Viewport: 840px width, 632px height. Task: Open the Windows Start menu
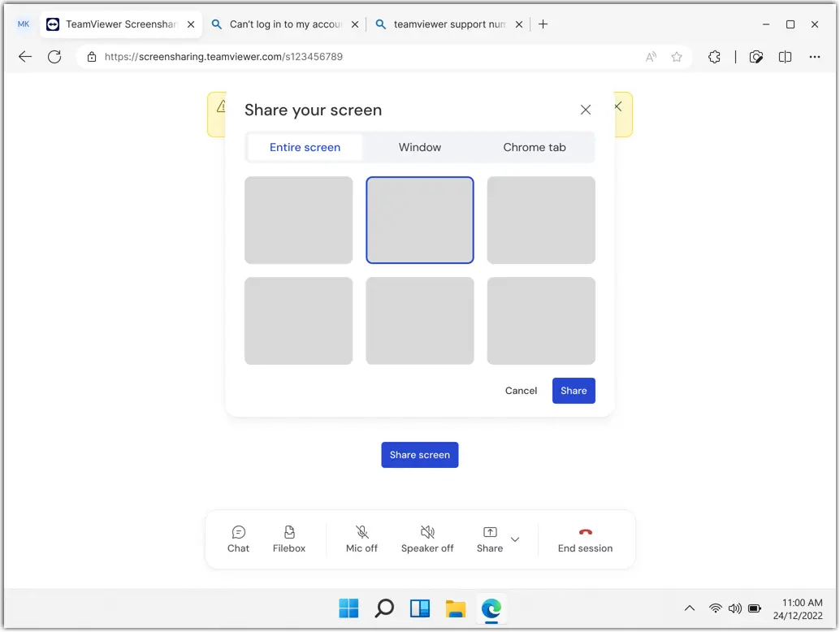coord(349,608)
